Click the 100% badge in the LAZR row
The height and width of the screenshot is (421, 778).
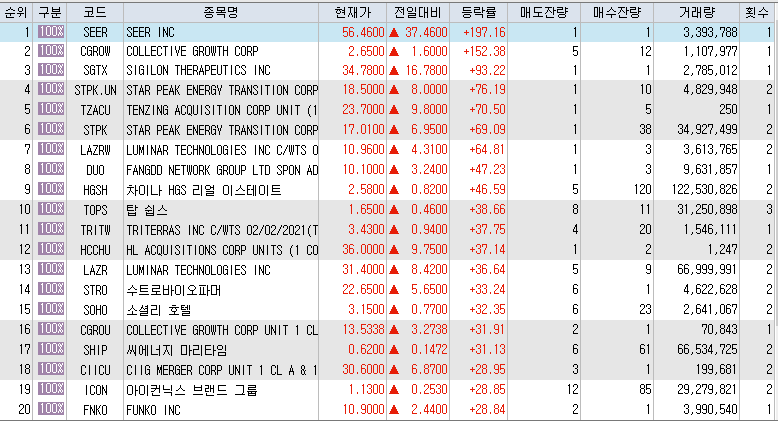[51, 269]
